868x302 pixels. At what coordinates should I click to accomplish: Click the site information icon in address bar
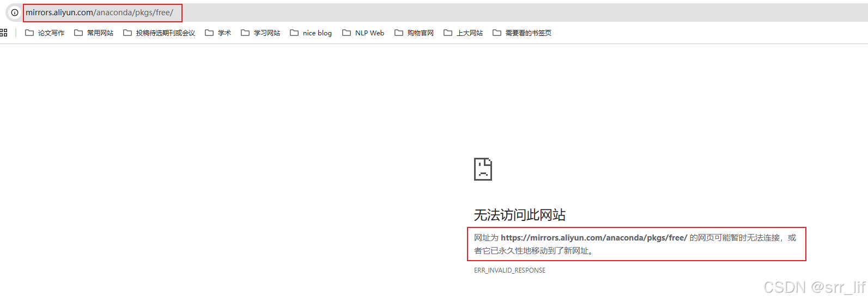15,13
